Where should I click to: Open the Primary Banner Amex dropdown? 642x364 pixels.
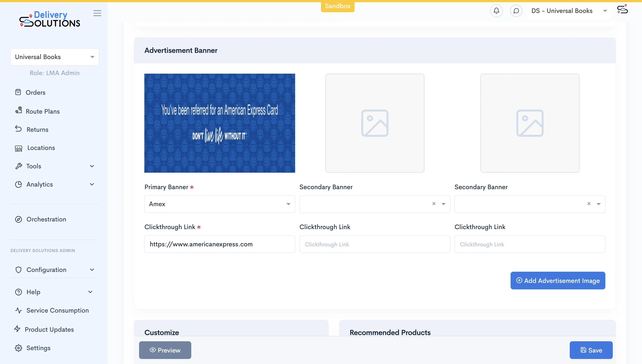(220, 204)
